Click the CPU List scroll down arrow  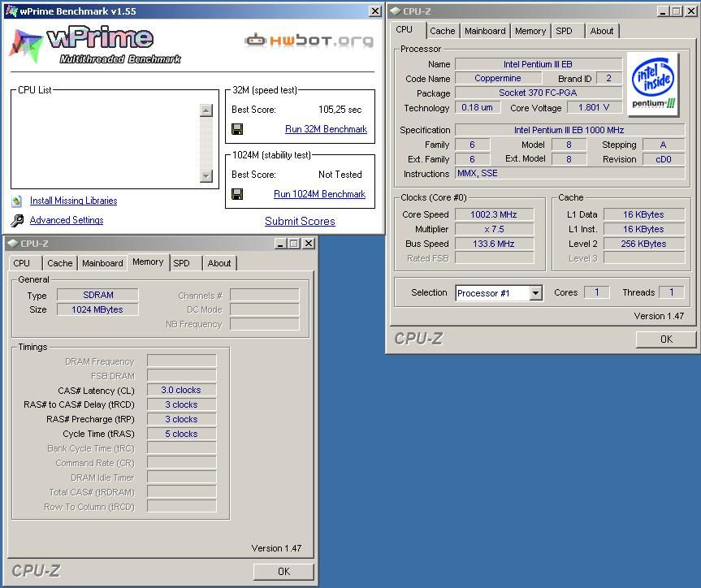(206, 175)
